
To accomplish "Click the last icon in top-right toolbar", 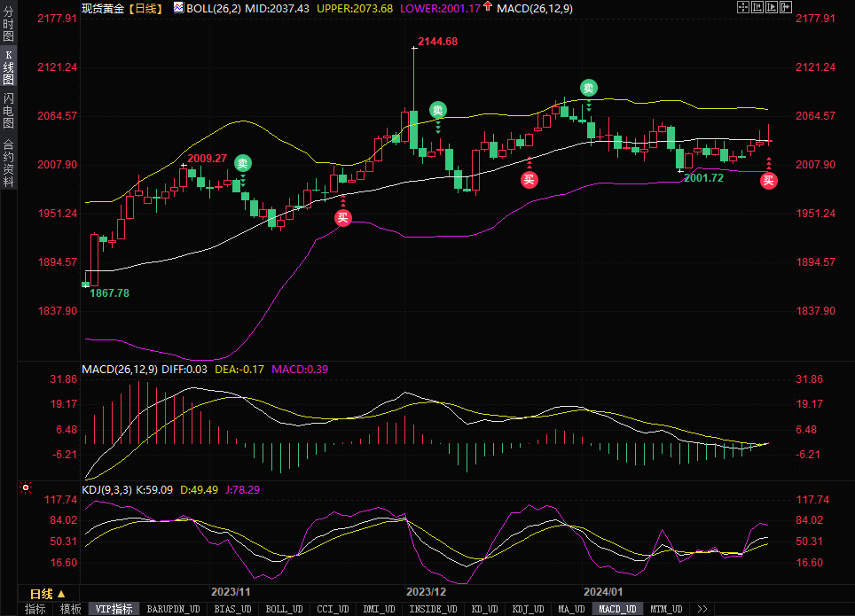I will pyautogui.click(x=785, y=8).
